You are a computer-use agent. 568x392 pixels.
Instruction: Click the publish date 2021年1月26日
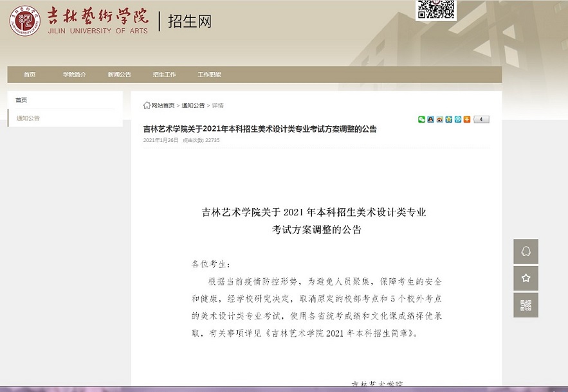pos(161,140)
